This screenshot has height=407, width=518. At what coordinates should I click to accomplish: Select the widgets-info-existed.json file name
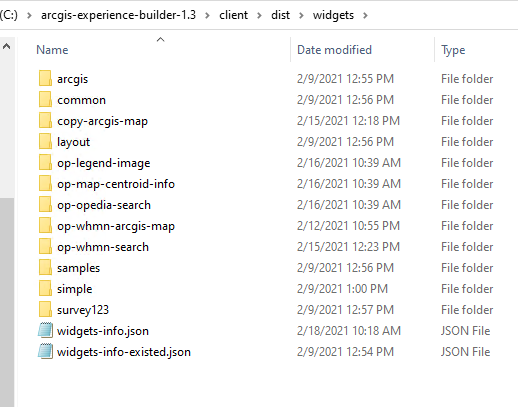coord(124,352)
